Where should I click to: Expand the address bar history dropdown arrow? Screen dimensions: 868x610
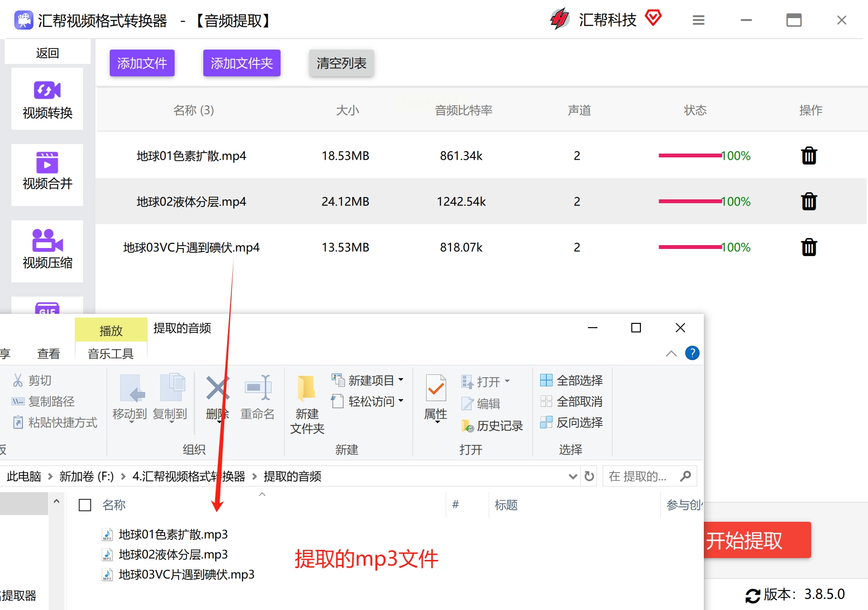pos(573,476)
